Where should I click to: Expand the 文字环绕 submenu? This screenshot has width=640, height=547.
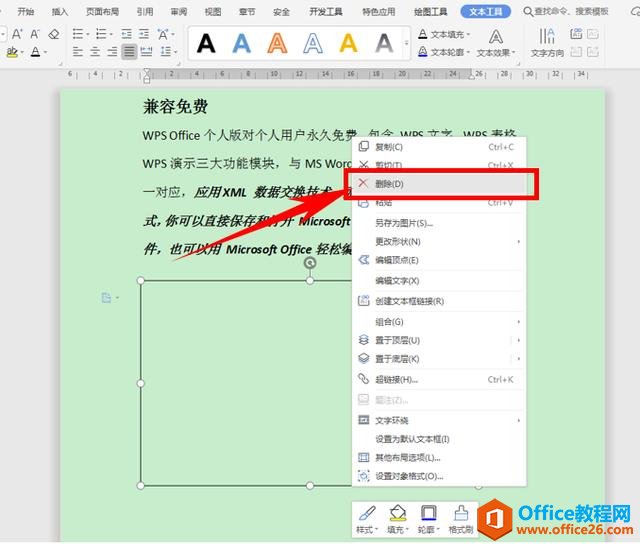click(x=439, y=420)
